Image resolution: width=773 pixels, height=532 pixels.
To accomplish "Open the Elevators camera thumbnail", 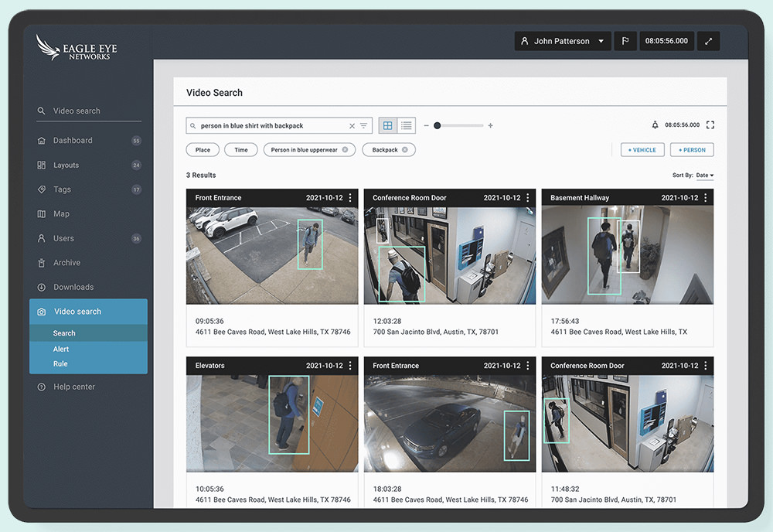I will [272, 424].
